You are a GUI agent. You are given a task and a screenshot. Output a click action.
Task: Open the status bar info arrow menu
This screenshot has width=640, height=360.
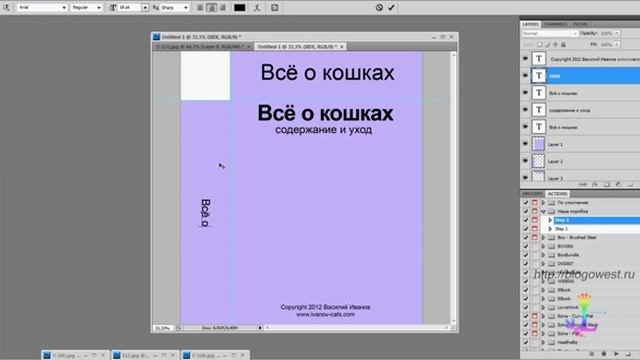pyautogui.click(x=260, y=328)
